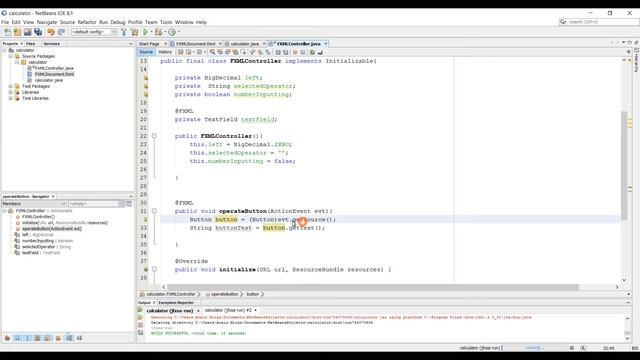640x360 pixels.
Task: Click the override marker icon on line 38
Action: 146,269
